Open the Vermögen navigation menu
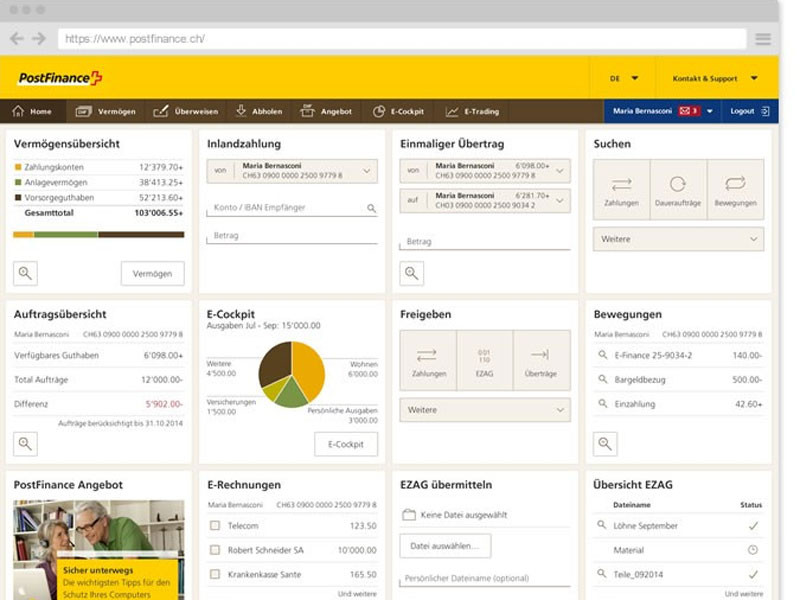800x600 pixels. (x=106, y=111)
